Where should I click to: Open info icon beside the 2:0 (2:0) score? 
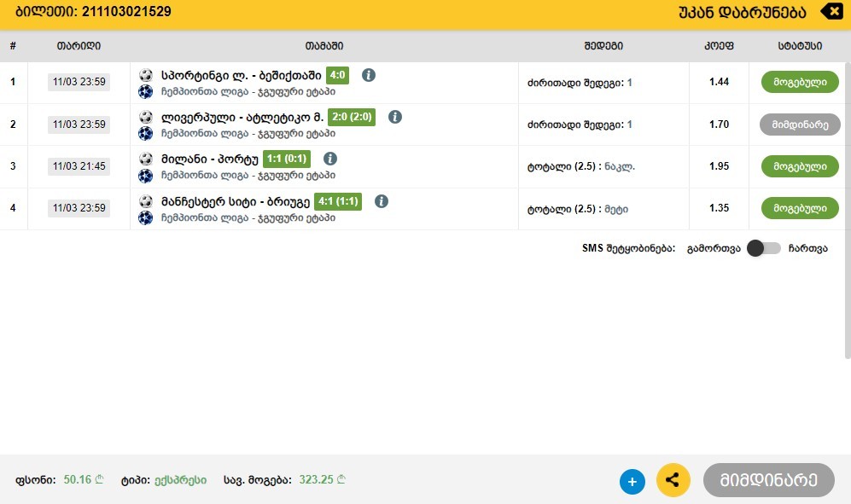(395, 117)
